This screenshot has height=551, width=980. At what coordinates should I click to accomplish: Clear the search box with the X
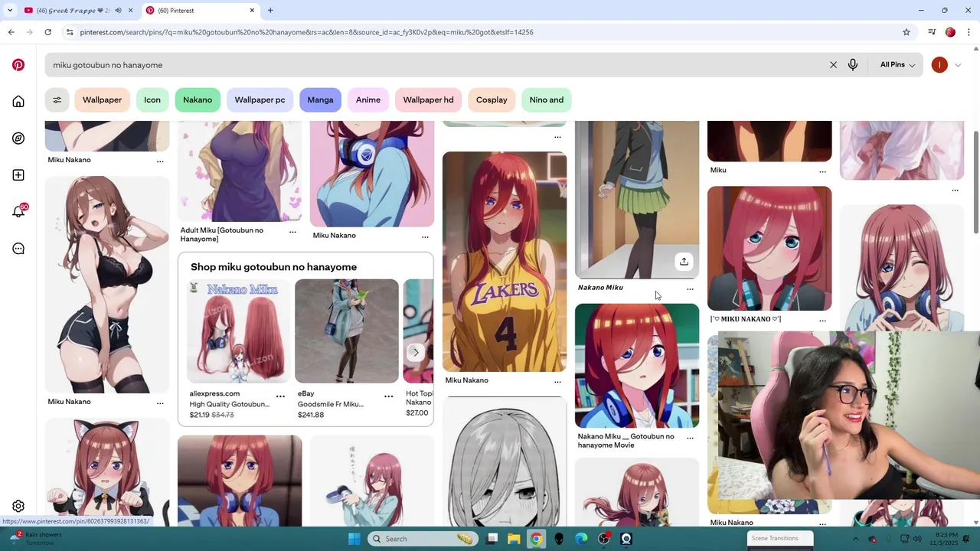click(833, 65)
